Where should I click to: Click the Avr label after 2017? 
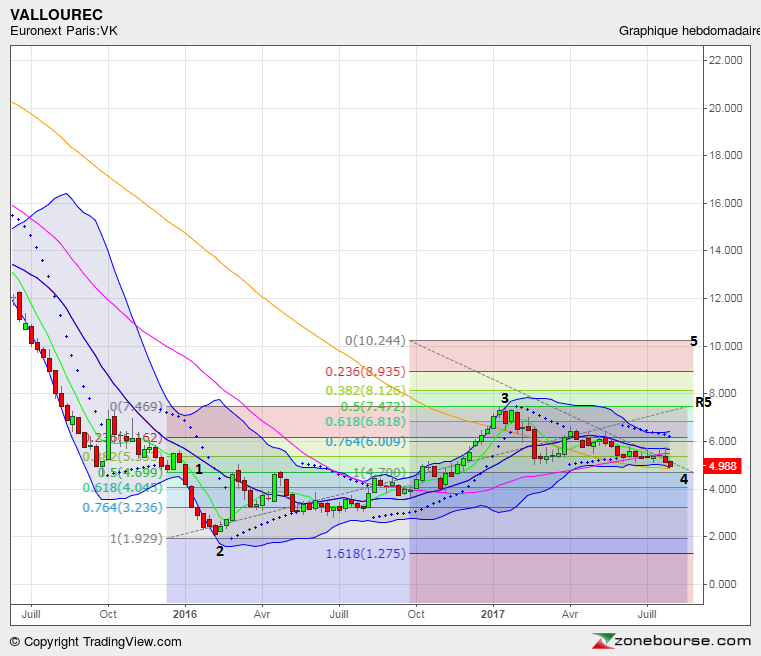[570, 614]
